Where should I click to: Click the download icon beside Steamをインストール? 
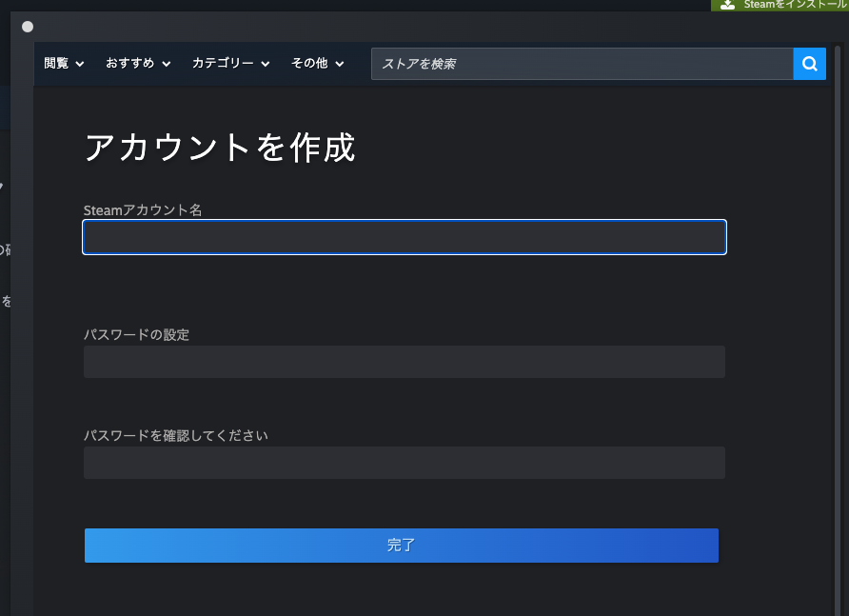click(x=728, y=5)
